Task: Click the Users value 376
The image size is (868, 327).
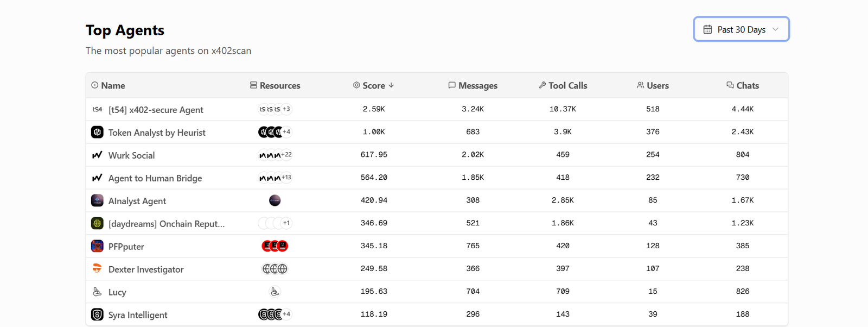Action: (x=653, y=132)
